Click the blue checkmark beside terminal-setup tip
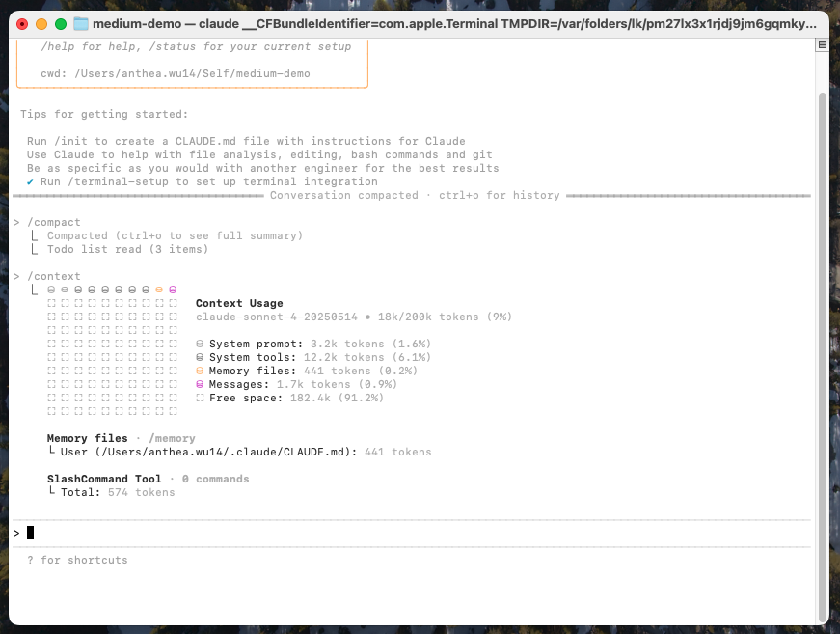This screenshot has width=840, height=634. click(30, 182)
